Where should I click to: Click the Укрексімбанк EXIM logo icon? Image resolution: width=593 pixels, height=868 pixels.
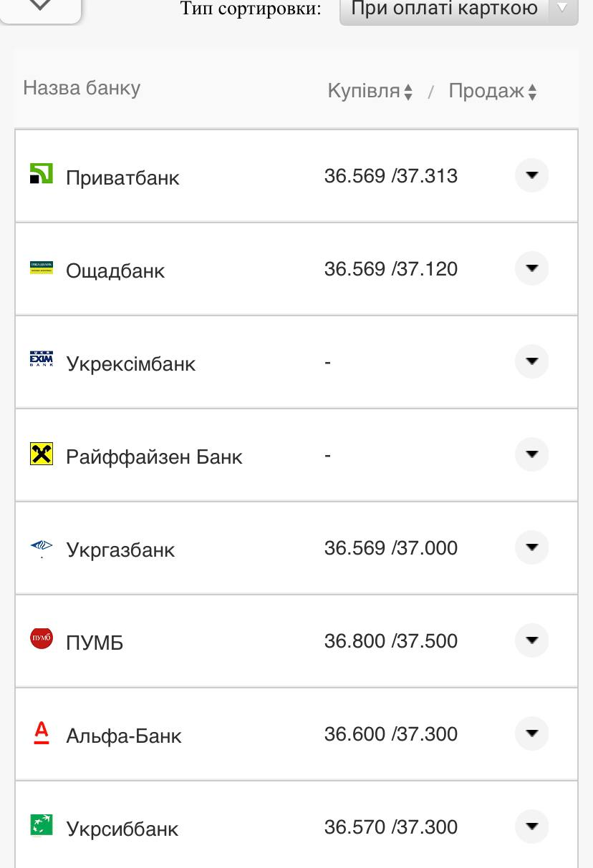click(42, 359)
